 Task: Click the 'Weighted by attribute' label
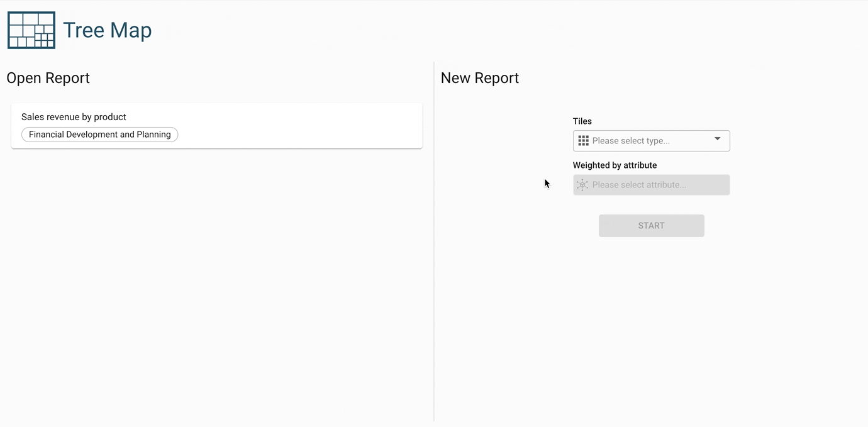click(615, 165)
